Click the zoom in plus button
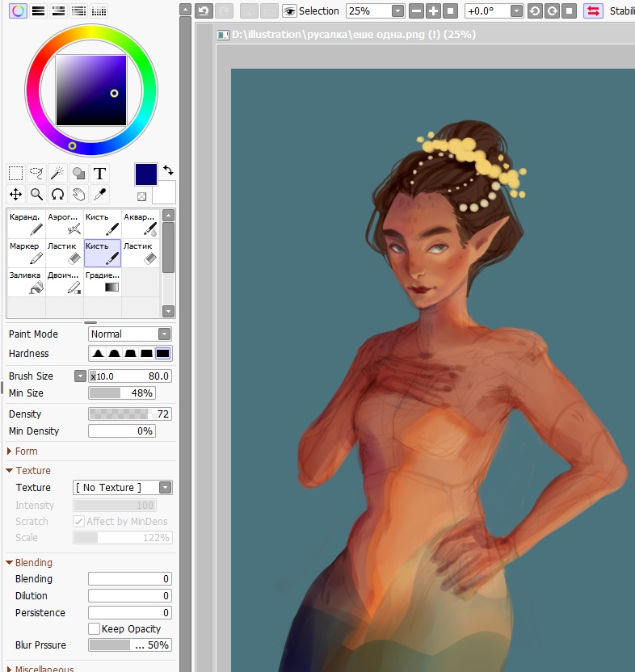635x672 pixels. (434, 10)
